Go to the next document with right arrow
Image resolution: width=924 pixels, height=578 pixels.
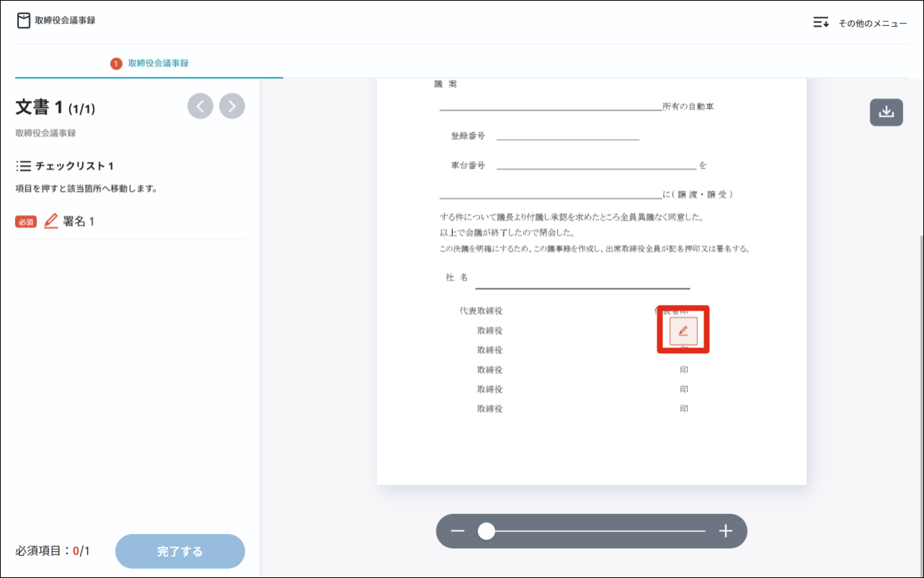click(x=232, y=106)
